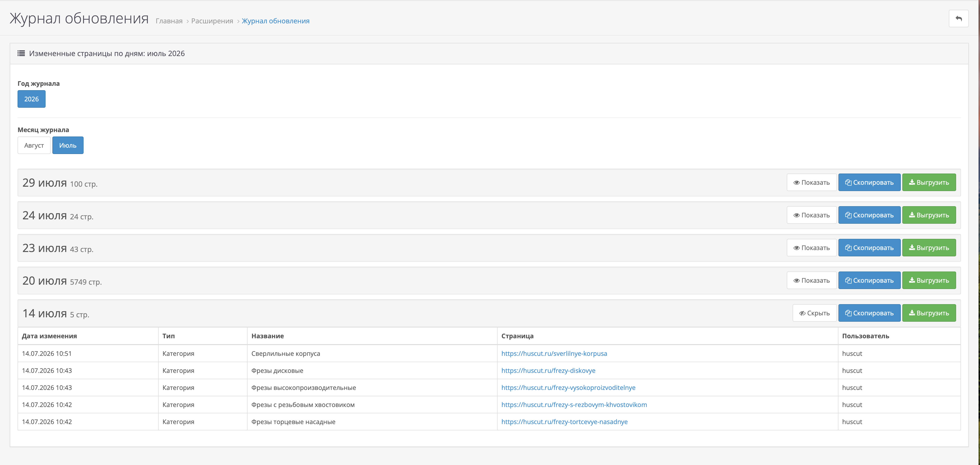Copy pages of 23 июля
The image size is (980, 465).
869,248
